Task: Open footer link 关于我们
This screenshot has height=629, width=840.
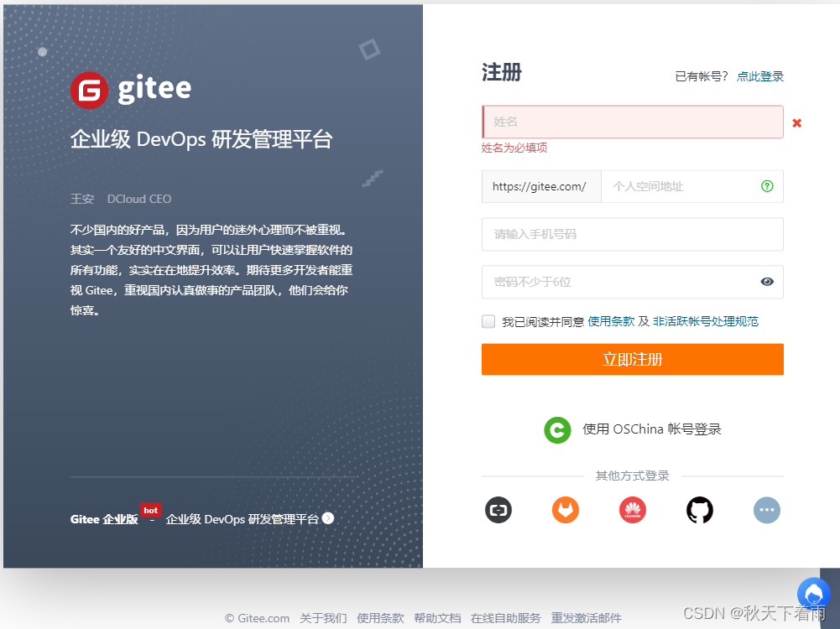Action: 323,618
